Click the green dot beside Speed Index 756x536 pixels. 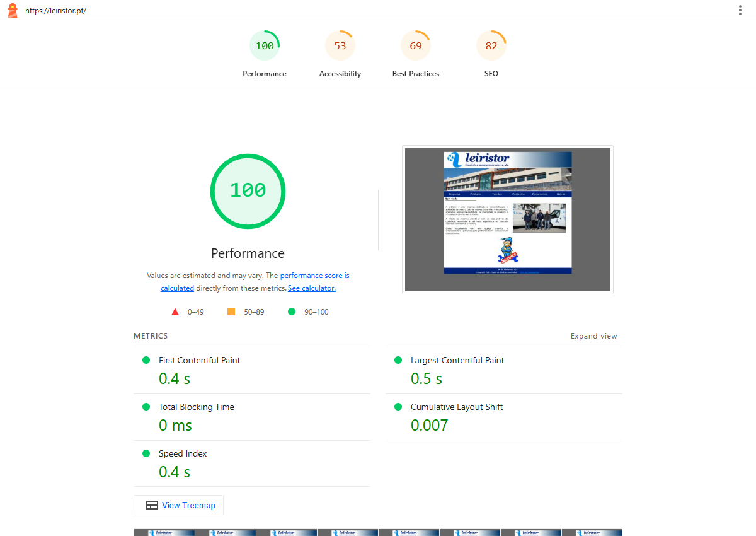click(x=146, y=453)
